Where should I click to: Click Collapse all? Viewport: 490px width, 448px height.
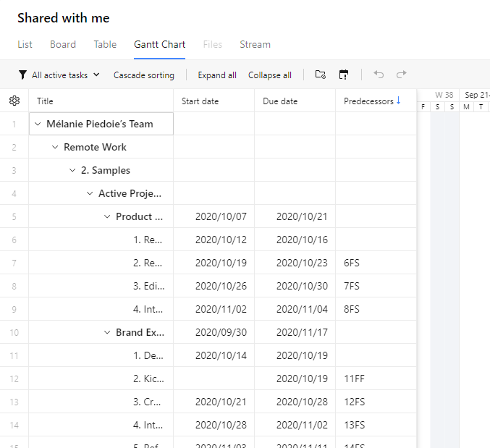click(270, 75)
